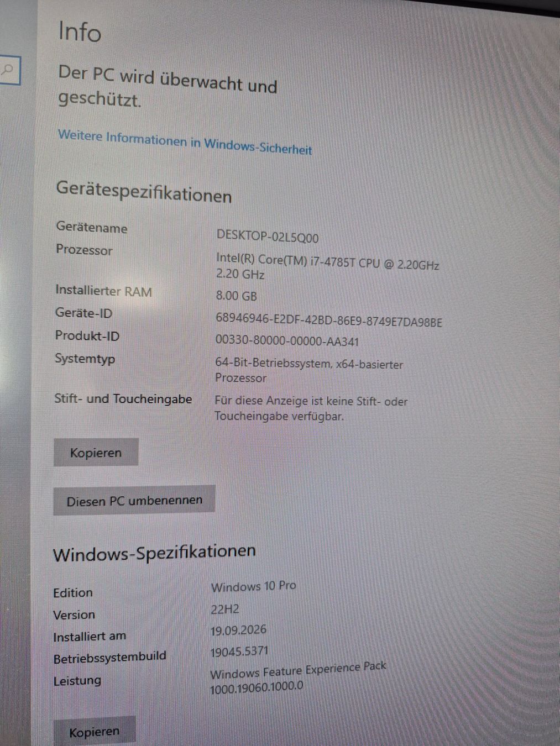Select device name DESKTOP-02L5Q00
Screen dimensions: 560x746
click(268, 237)
